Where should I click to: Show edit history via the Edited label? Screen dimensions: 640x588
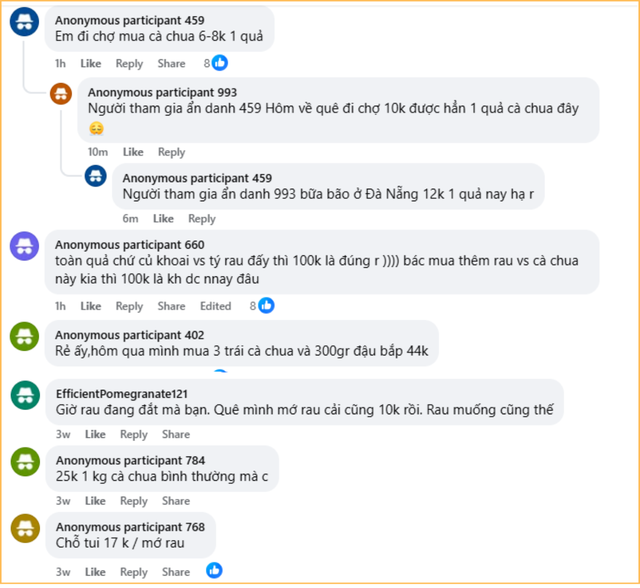pyautogui.click(x=215, y=306)
